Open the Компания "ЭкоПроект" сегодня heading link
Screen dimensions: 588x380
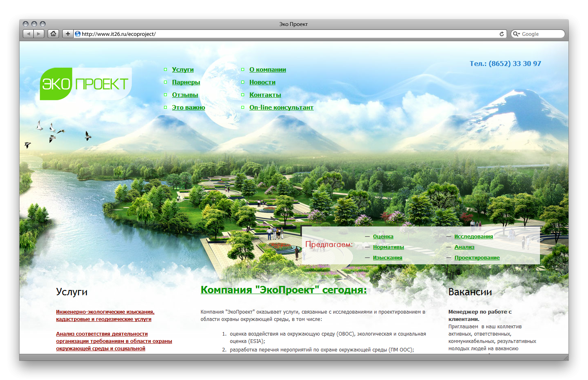coord(284,290)
